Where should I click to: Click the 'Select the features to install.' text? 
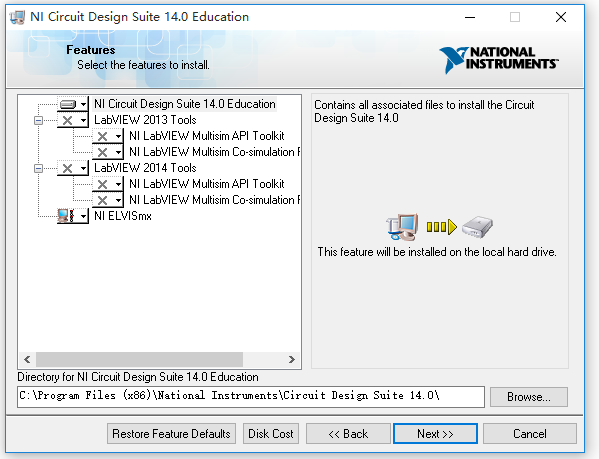point(143,65)
